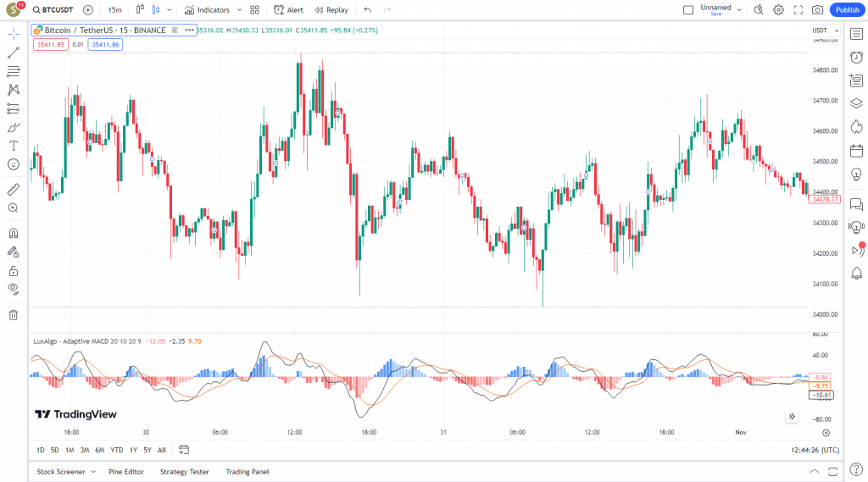Open the USDT currency dropdown
The height and width of the screenshot is (482, 868).
click(x=826, y=30)
